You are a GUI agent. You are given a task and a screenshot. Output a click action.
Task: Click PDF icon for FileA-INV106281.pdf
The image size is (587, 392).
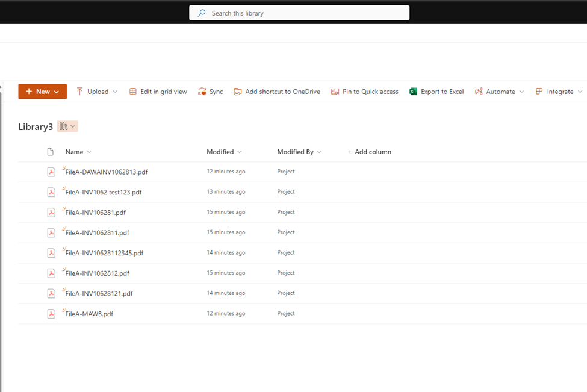coord(51,213)
